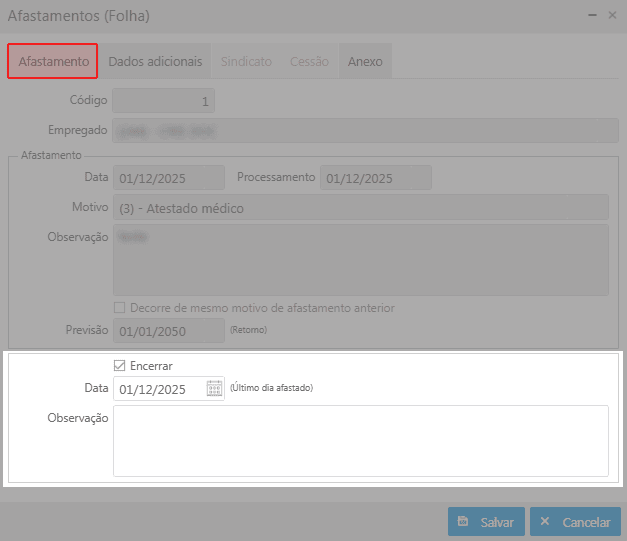Image resolution: width=627 pixels, height=541 pixels.
Task: Click the Sindicato tab
Action: click(246, 61)
